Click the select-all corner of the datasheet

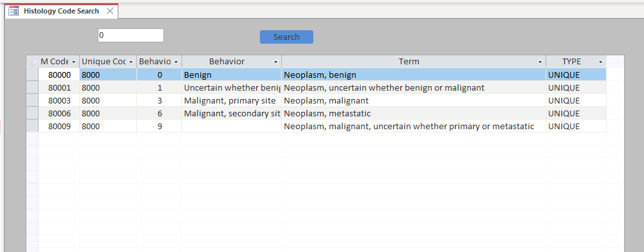pyautogui.click(x=32, y=62)
